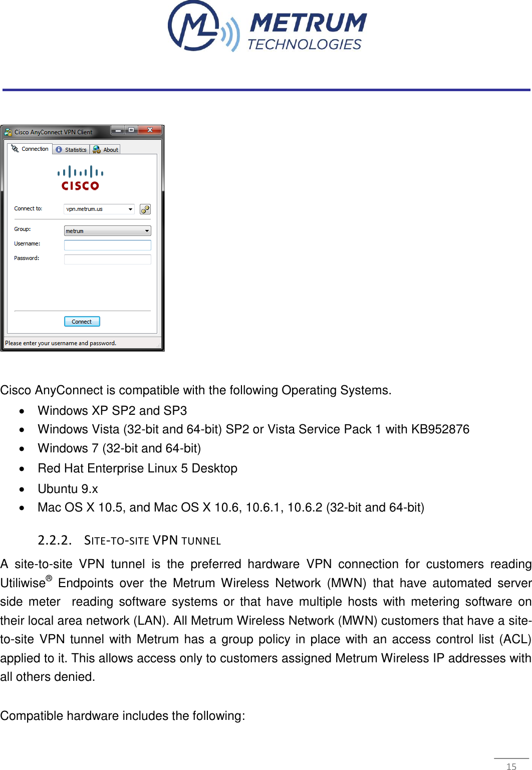Click the Statistics tab info icon
This screenshot has width=532, height=770.
[x=59, y=150]
